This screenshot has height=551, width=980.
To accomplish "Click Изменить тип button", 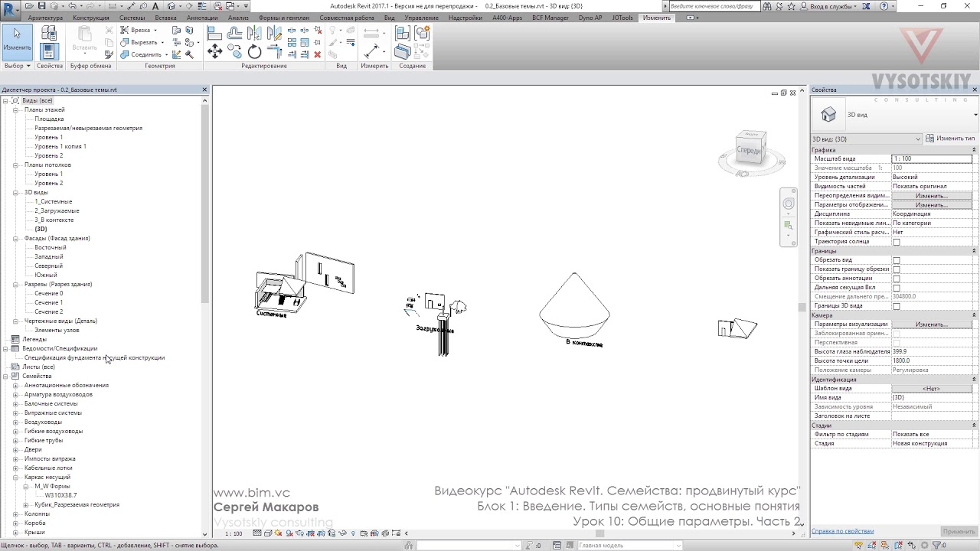I will 951,139.
